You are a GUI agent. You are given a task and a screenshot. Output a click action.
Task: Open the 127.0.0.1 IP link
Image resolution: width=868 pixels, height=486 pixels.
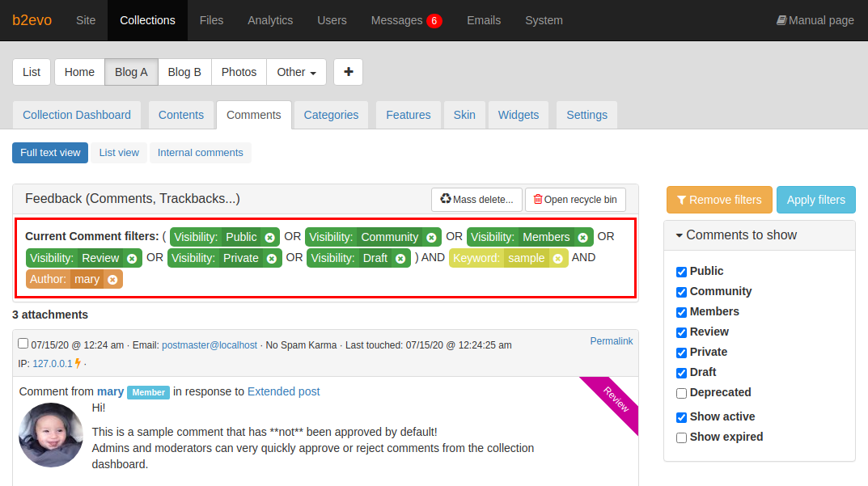point(53,364)
